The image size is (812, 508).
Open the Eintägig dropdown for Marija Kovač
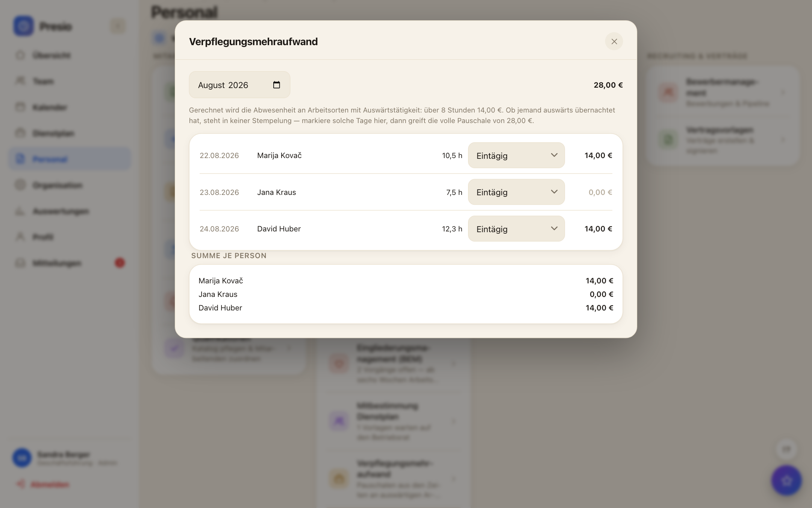516,155
